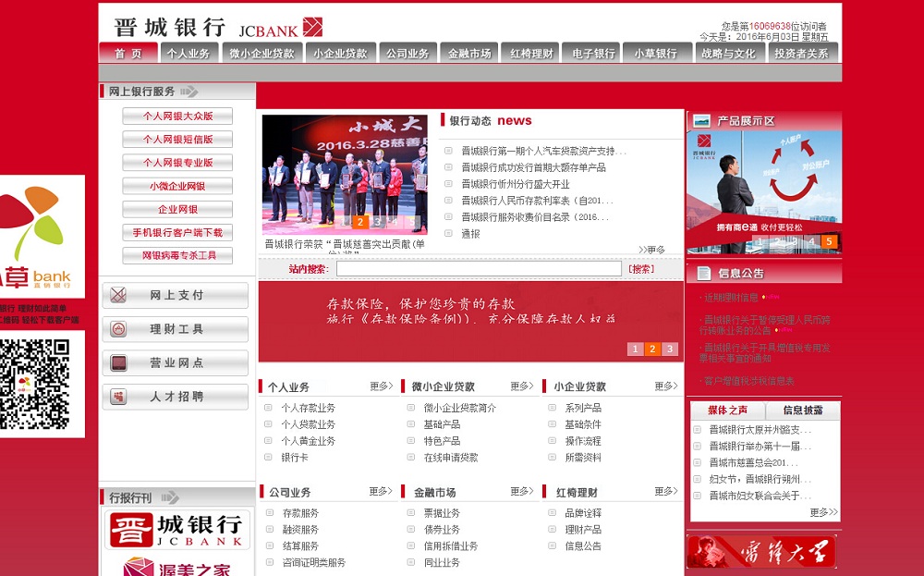Viewport: 924px width, 576px height.
Task: Open the 通报 news item
Action: coord(470,234)
